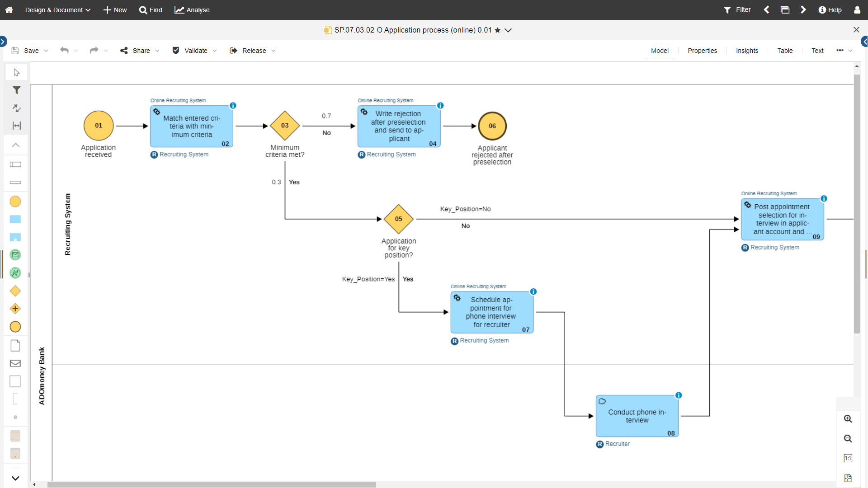
Task: Star the Application process model
Action: click(x=497, y=30)
